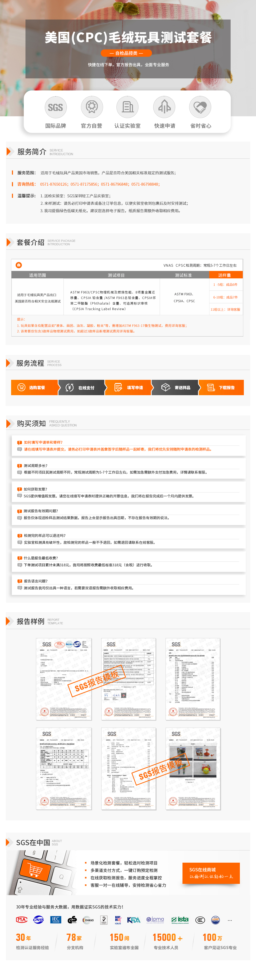Screen dimensions: 256x980
Task: Click the ista logo
Action: pos(180,920)
